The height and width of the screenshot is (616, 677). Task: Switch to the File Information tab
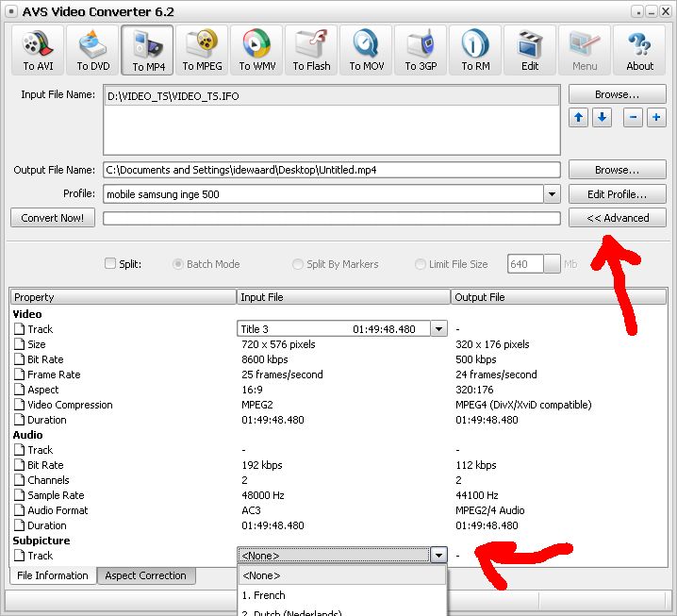click(x=53, y=575)
